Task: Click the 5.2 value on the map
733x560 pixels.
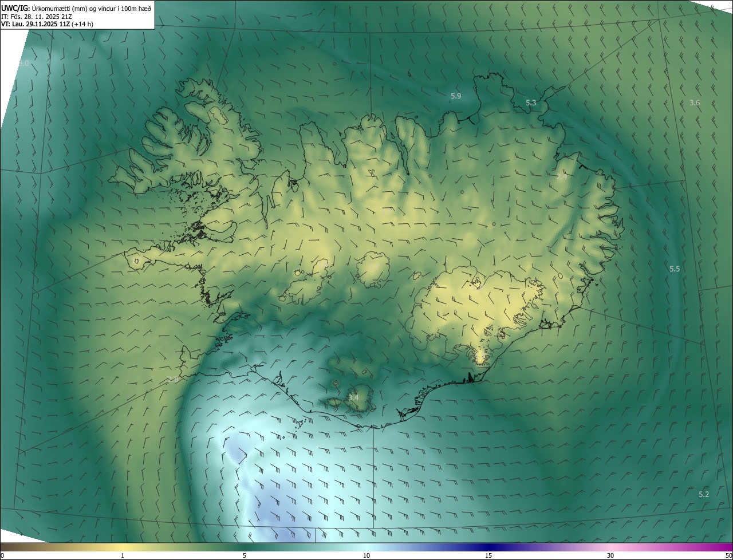Action: click(x=704, y=494)
